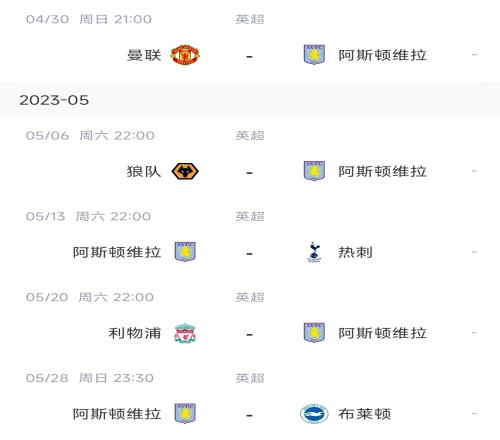The image size is (500, 440).
Task: Click Aston Villa crest in 05/13 match
Action: pos(185,252)
